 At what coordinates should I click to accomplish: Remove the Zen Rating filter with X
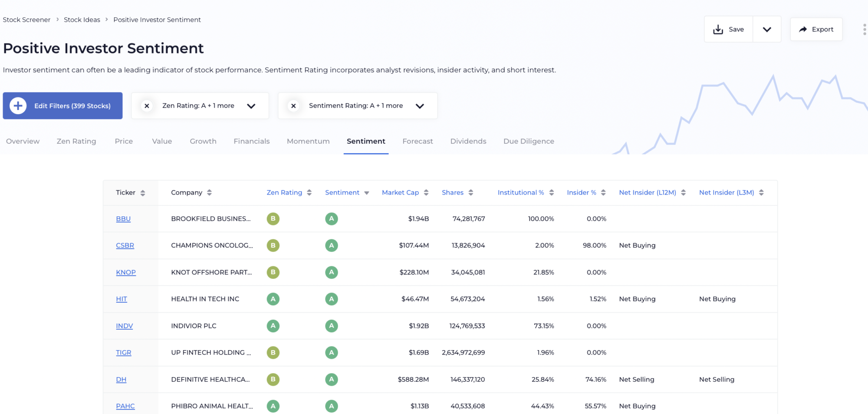(x=147, y=106)
